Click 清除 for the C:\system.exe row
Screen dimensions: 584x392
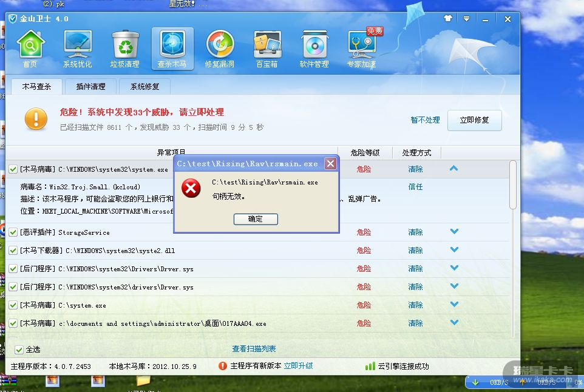415,305
